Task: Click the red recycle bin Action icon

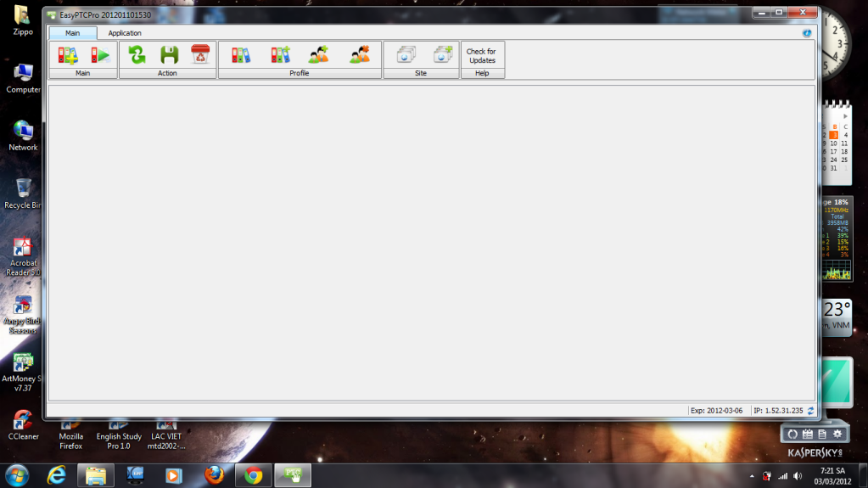Action: point(200,55)
